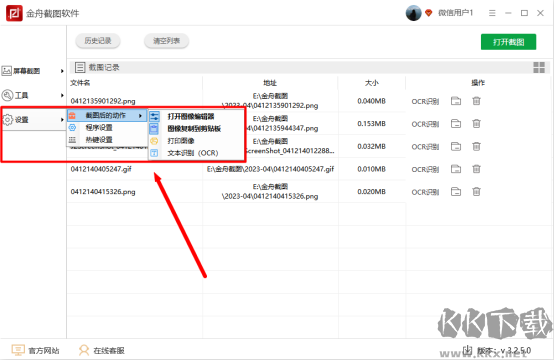Screen dimensions: 554x360
Task: Click the 屏幕截图 sidebar icon
Action: 7,71
